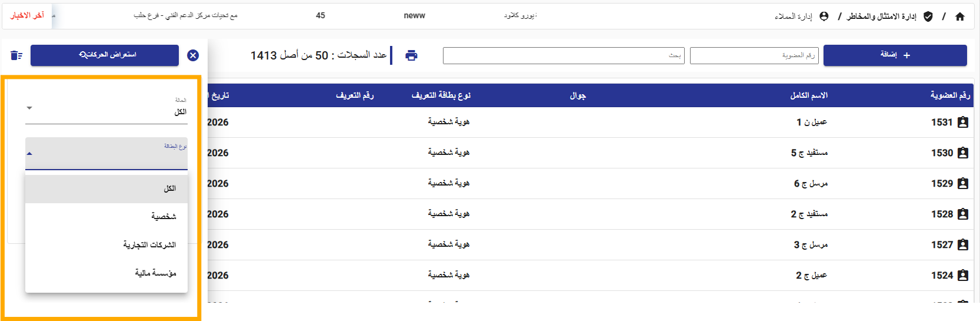Click the member badge icon for 1527
The width and height of the screenshot is (980, 321).
point(963,245)
